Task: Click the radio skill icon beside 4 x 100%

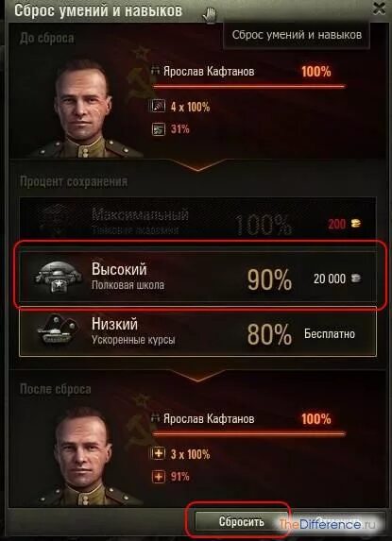Action: pos(159,107)
